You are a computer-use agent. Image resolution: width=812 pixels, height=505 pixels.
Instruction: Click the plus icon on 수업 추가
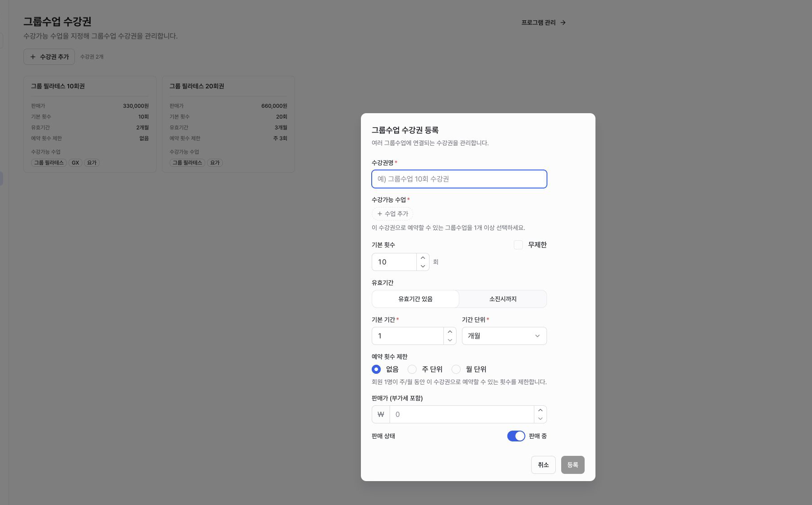(x=380, y=214)
